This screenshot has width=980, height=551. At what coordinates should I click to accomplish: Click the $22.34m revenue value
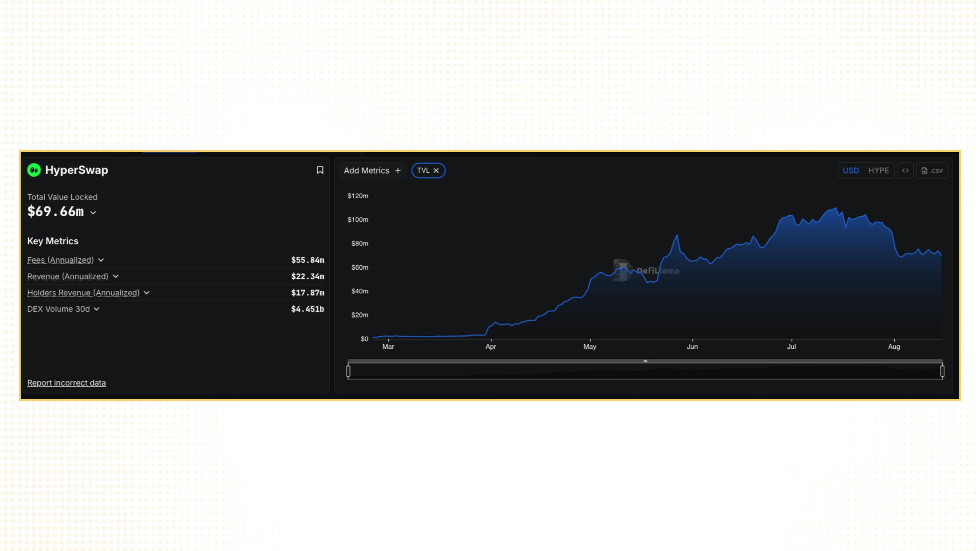point(308,276)
